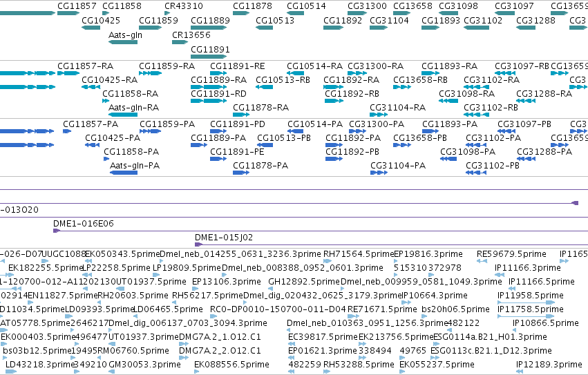
Task: Select the CG10513-RB transcript label
Action: pos(283,80)
